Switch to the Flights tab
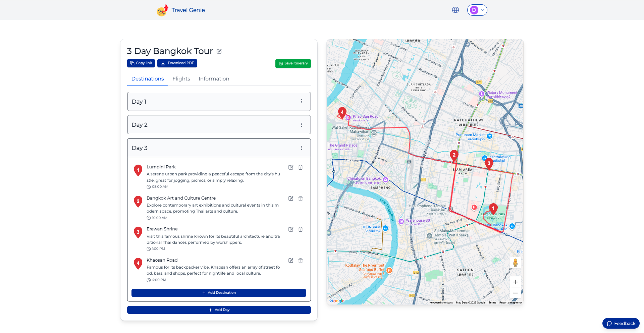Screen dimensions: 644x333 [x=181, y=79]
